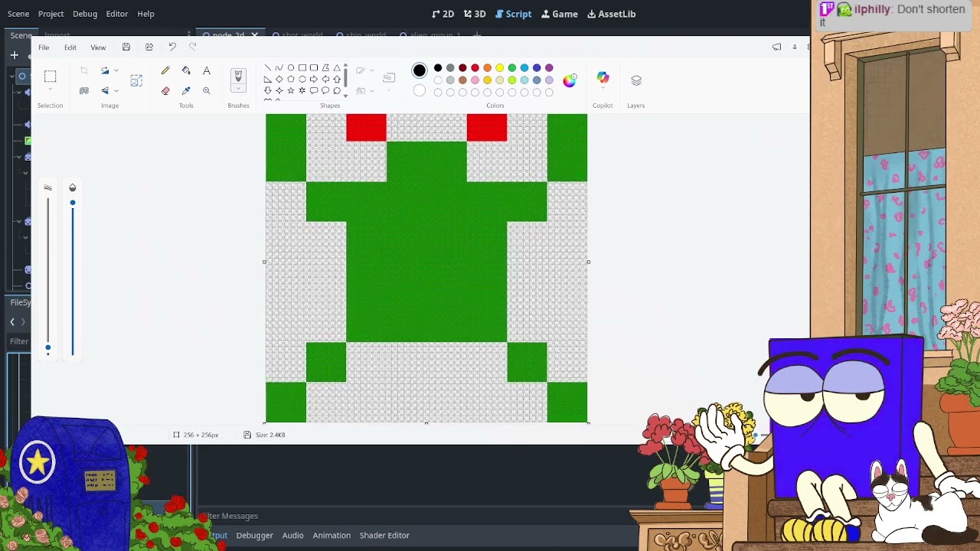Click the feedback megaphone icon
980x551 pixels.
click(776, 47)
